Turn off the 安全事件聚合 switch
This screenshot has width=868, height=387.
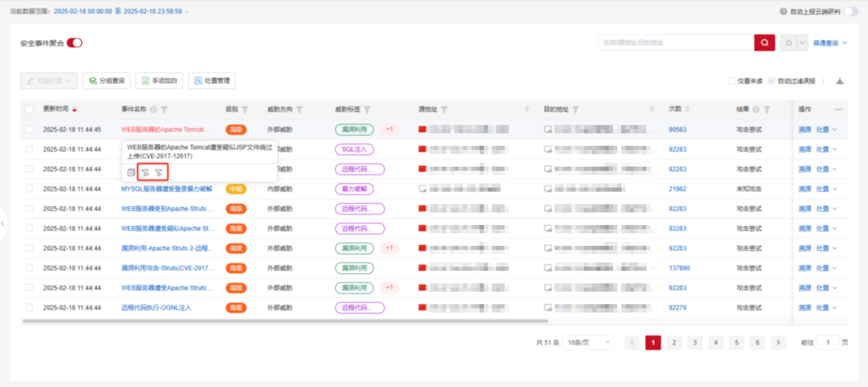click(75, 43)
